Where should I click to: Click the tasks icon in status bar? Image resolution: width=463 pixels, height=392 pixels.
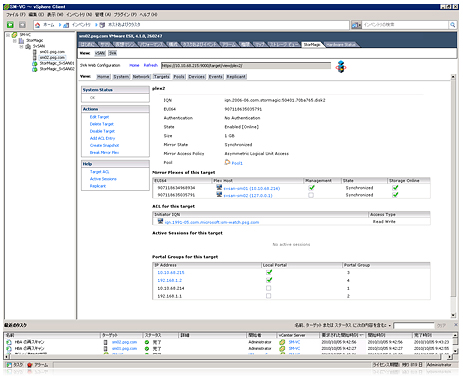click(x=9, y=365)
